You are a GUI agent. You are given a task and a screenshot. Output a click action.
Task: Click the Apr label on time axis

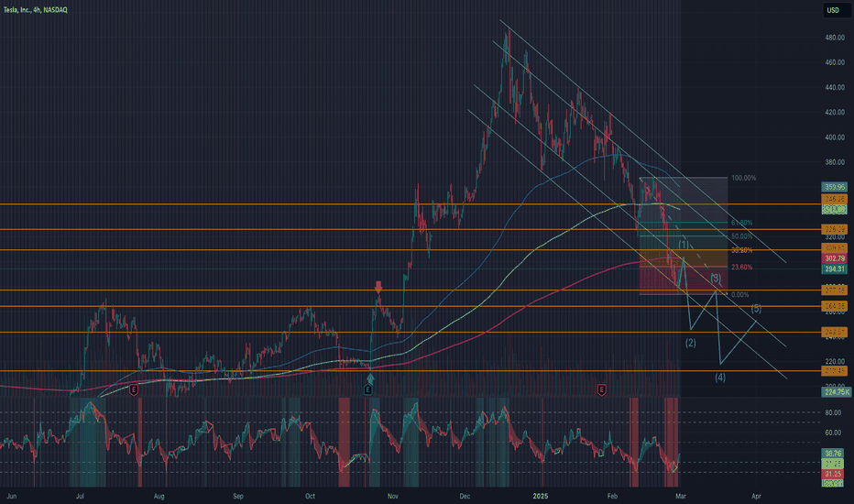tap(756, 497)
